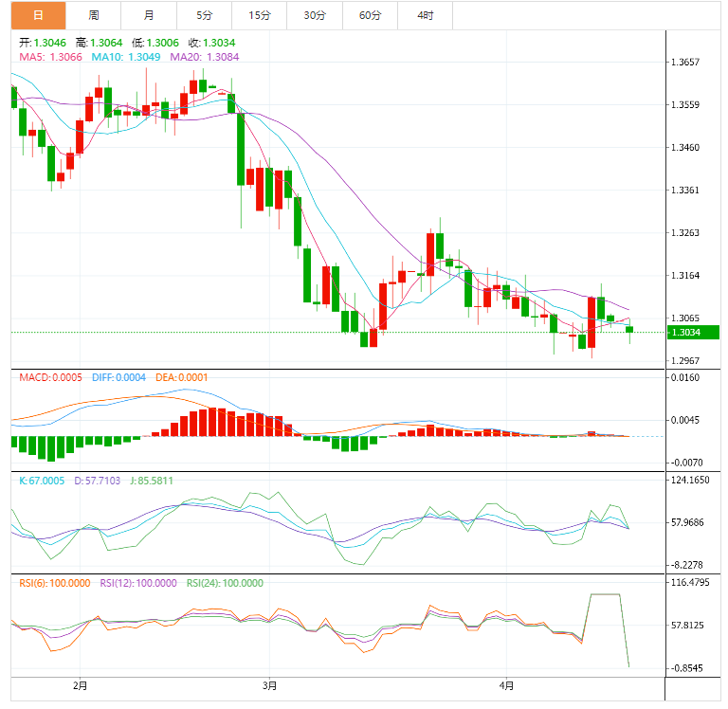Click the 1.3657 price axis label

(x=685, y=63)
